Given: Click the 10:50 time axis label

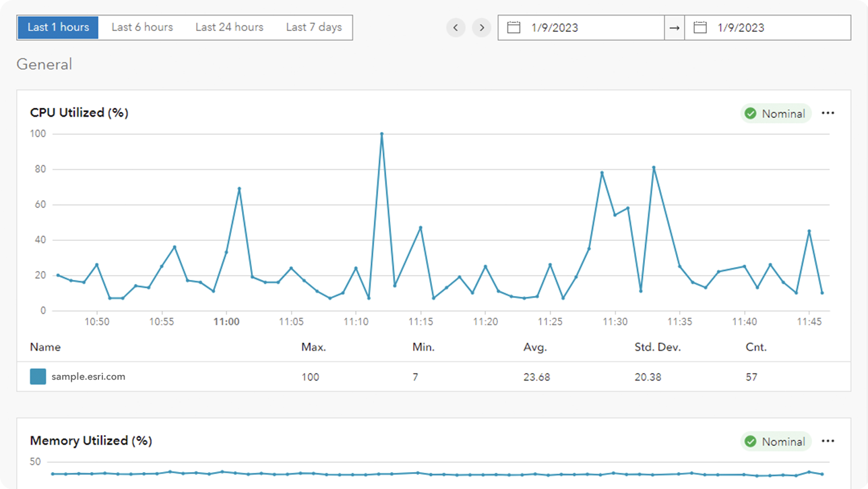Looking at the screenshot, I should point(97,322).
